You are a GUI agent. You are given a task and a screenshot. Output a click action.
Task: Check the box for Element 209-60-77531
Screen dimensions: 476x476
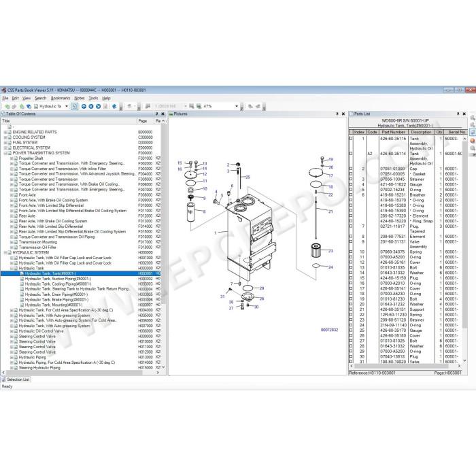[x=351, y=237]
